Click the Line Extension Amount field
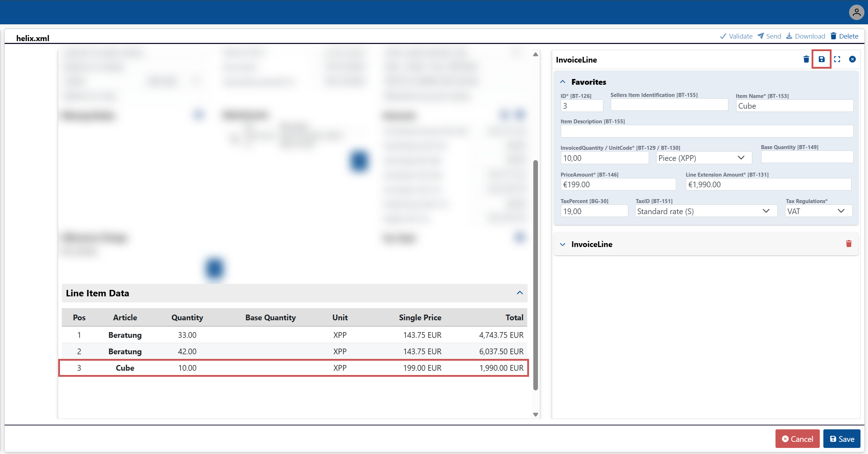Screen dimensions: 868x454 (x=769, y=184)
